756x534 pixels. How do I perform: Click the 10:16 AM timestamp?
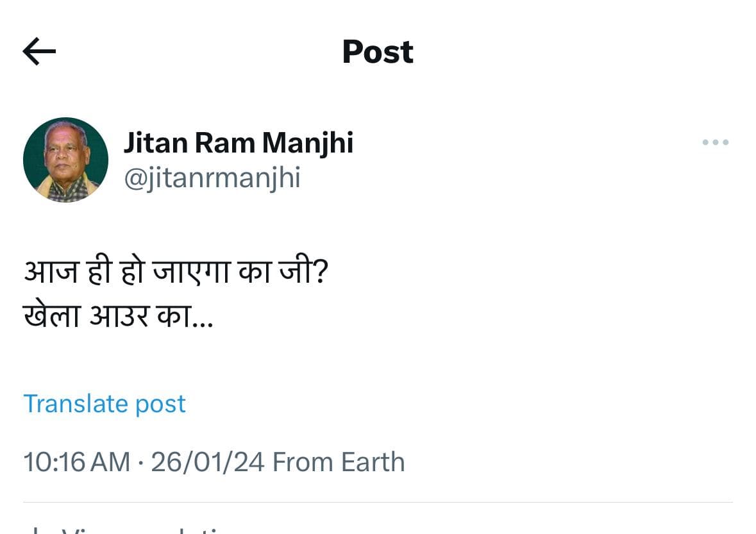[x=76, y=462]
